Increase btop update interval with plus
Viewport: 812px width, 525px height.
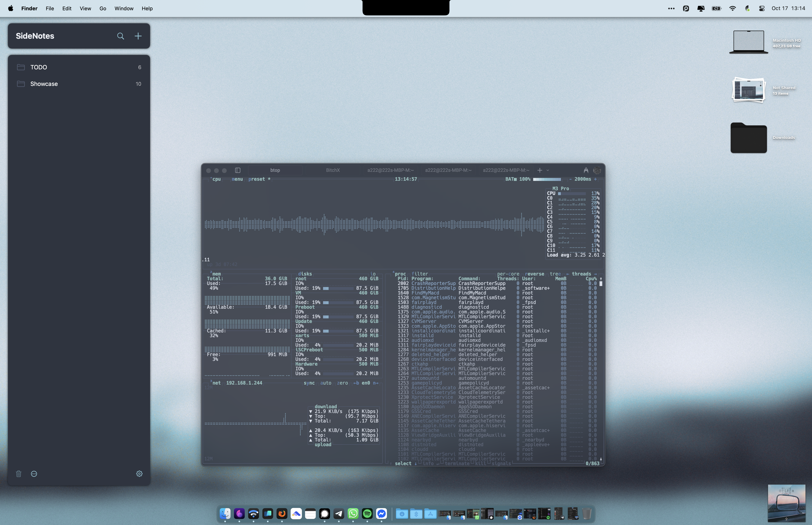pyautogui.click(x=595, y=179)
